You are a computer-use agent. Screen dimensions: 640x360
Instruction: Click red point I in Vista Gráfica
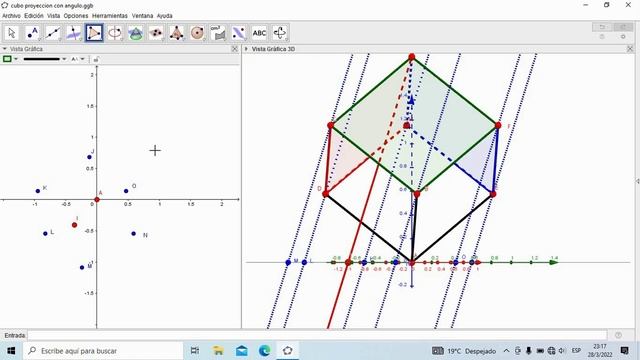tap(74, 225)
